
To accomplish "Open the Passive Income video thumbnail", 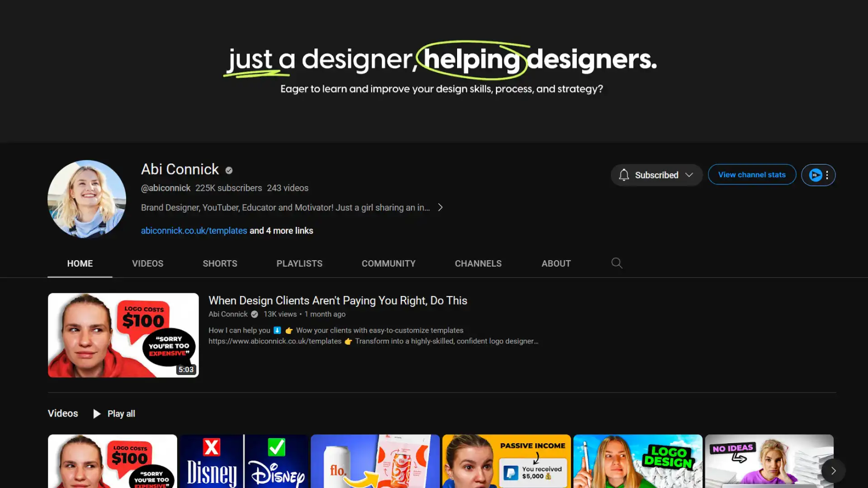I will 506,461.
